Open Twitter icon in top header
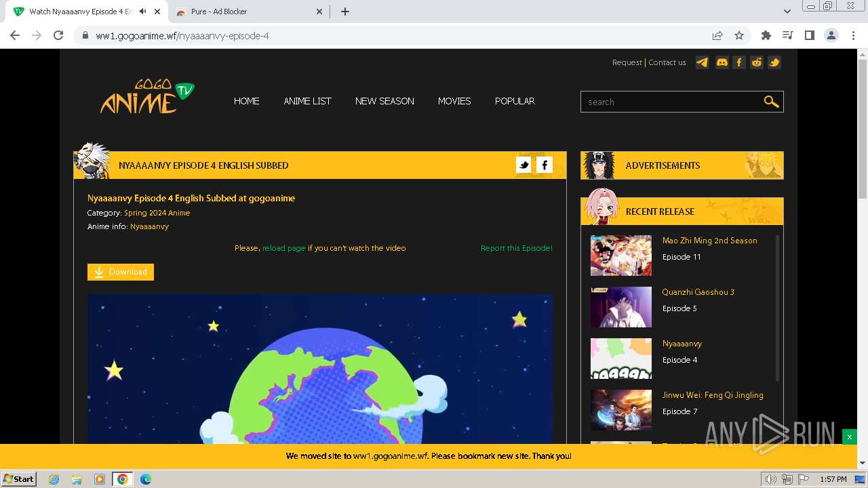The image size is (868, 488). [774, 62]
